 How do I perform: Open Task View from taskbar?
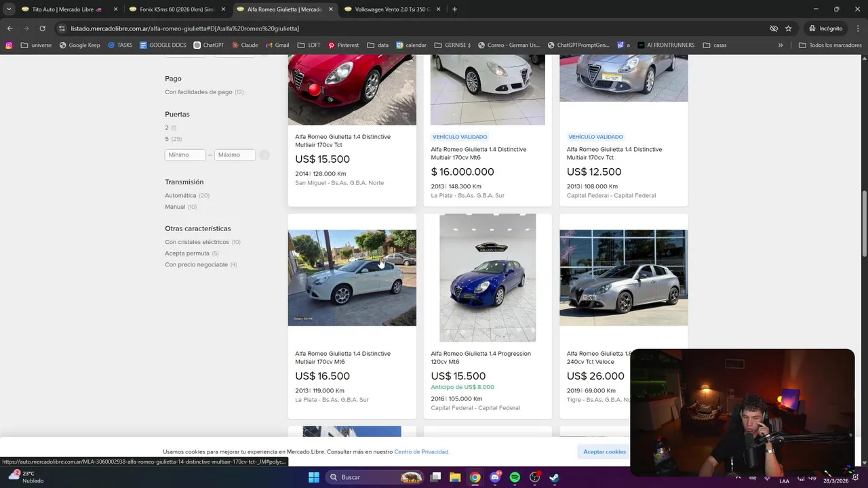[435, 477]
